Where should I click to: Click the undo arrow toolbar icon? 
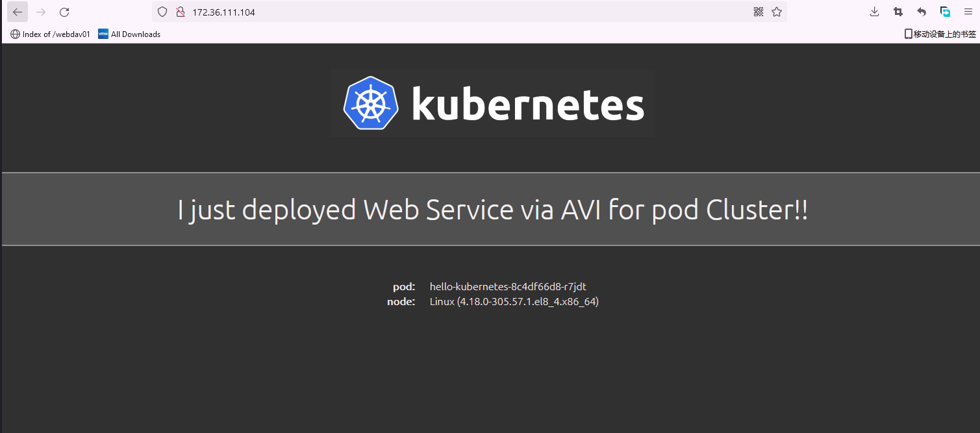point(922,12)
